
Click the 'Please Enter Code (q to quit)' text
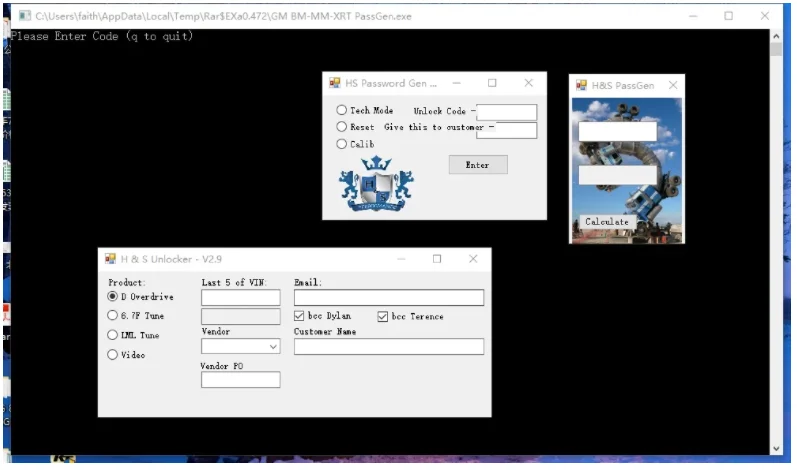102,36
